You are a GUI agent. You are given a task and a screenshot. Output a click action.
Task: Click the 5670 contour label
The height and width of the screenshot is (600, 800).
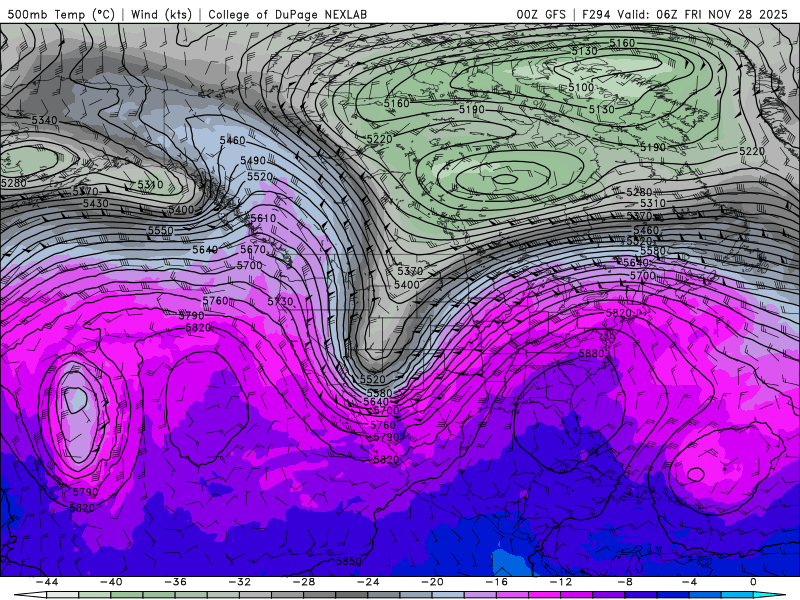[x=253, y=249]
